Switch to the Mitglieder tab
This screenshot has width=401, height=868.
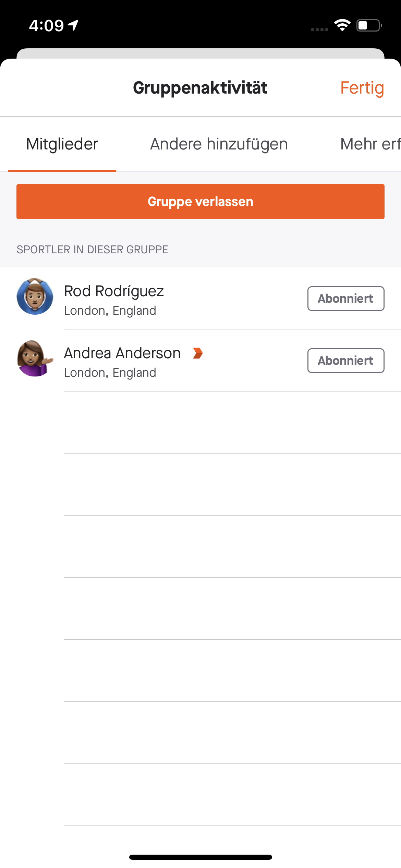pos(62,144)
